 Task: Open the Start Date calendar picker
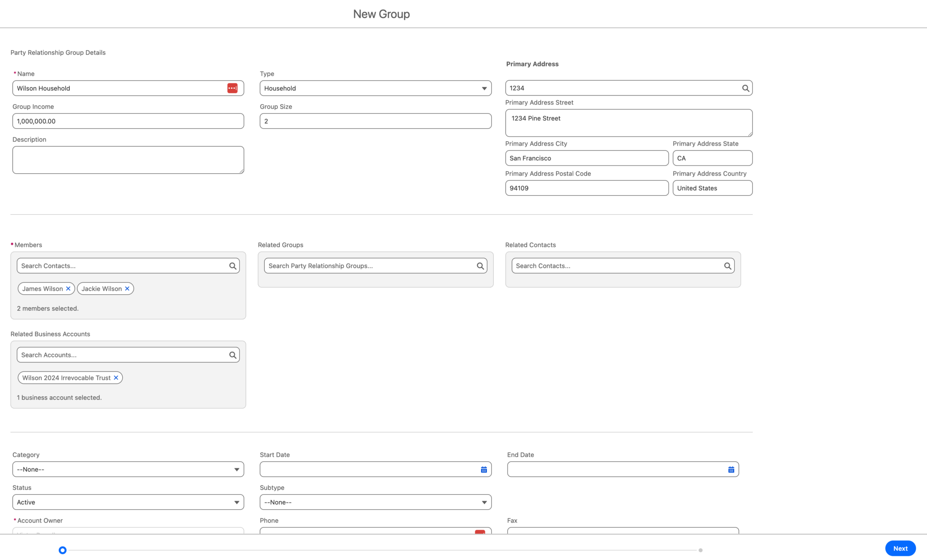tap(484, 469)
